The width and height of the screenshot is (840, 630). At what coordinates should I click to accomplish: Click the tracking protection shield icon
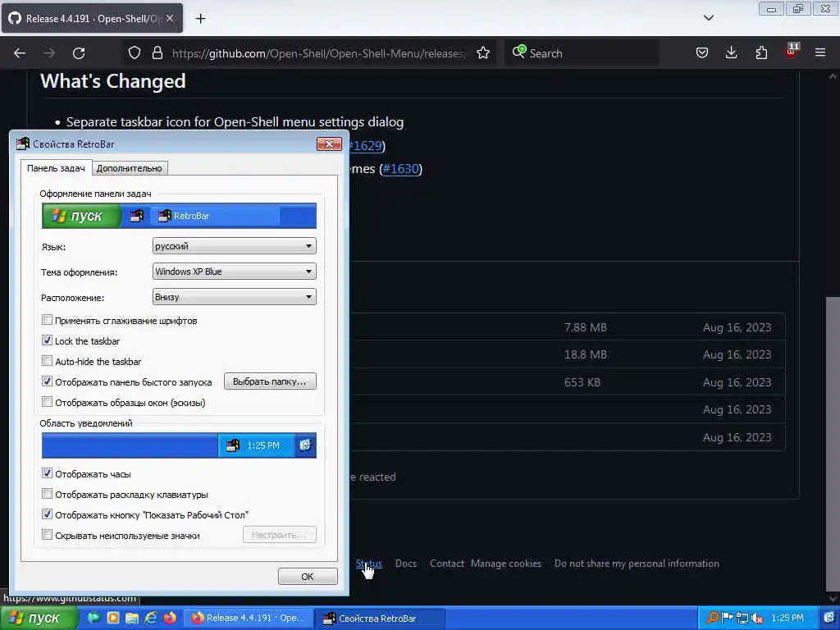(135, 53)
